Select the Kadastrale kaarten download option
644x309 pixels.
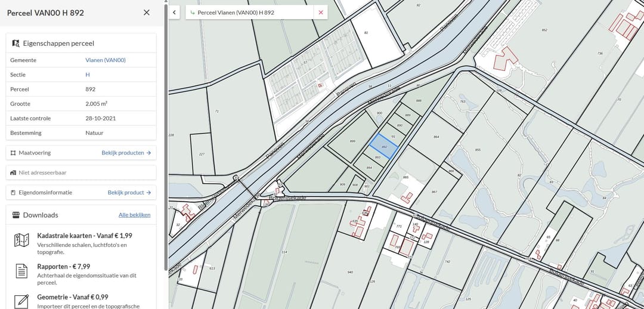pos(81,243)
